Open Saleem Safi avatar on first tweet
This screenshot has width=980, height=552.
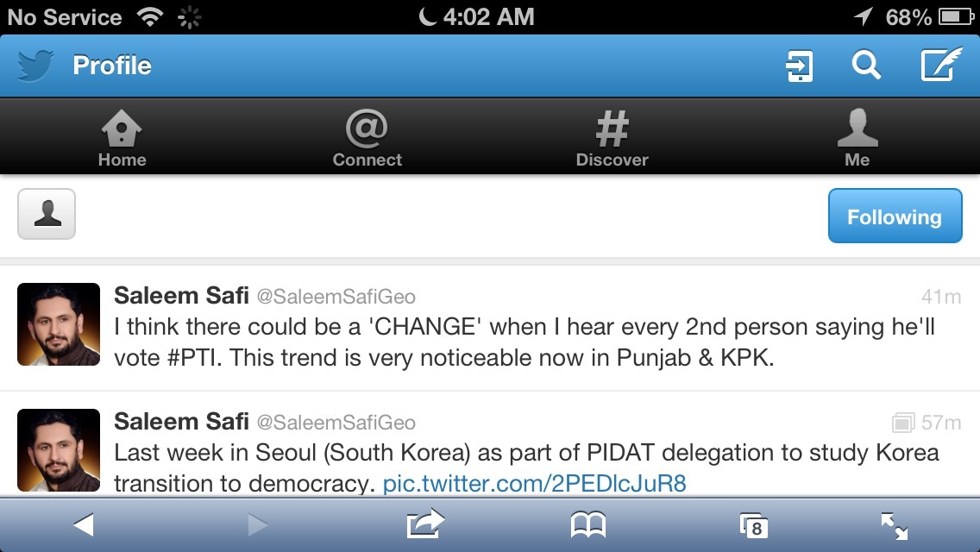coord(59,324)
